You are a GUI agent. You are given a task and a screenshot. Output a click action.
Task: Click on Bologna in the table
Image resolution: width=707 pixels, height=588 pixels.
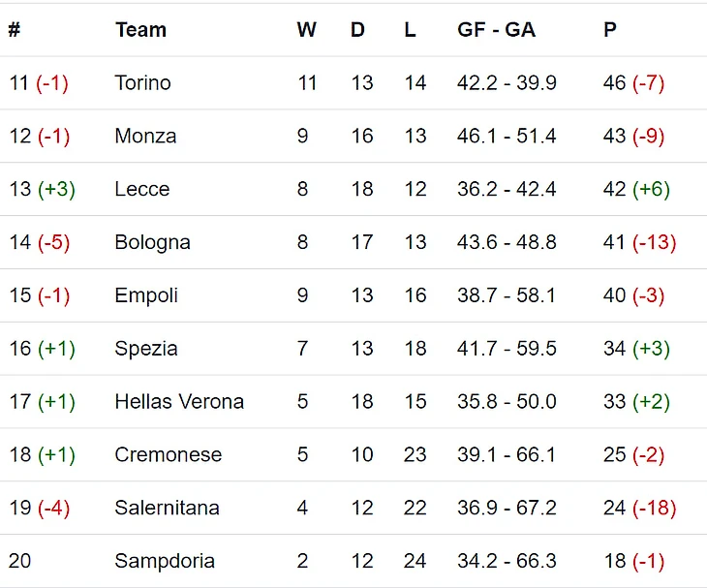click(152, 243)
